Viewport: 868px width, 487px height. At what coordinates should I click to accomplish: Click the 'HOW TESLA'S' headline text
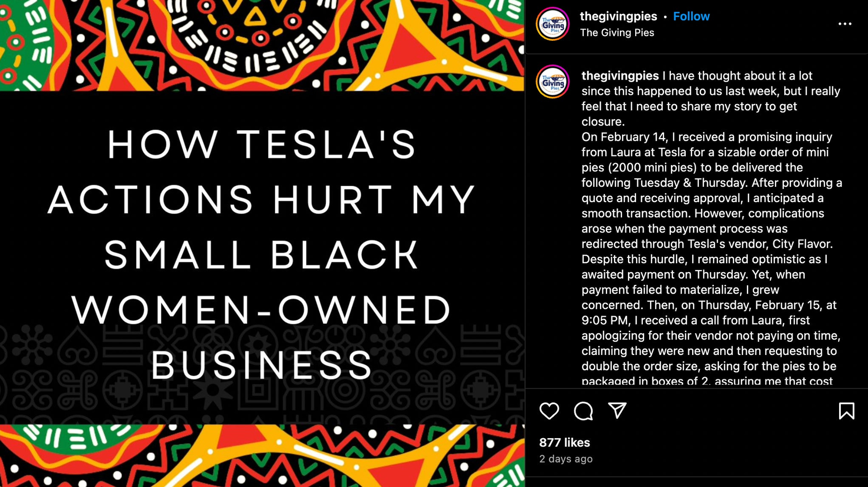262,145
